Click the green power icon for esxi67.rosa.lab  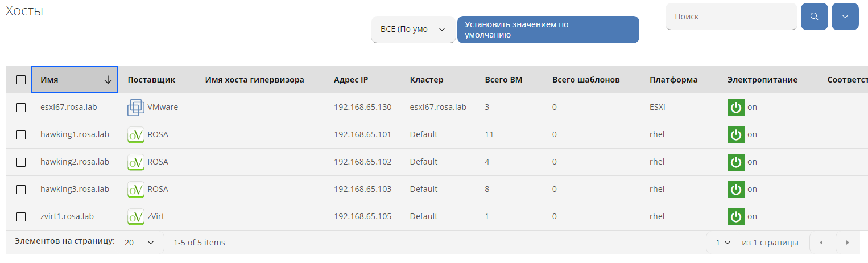(736, 107)
